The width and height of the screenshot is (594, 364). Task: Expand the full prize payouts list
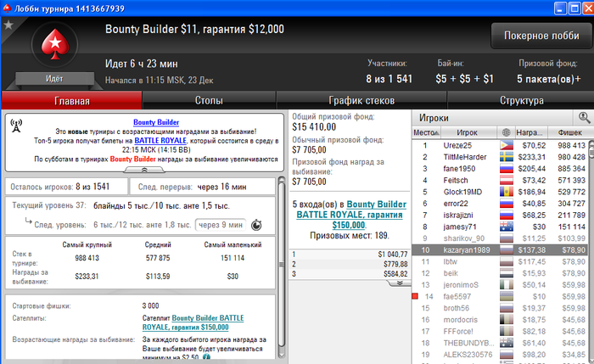400,283
